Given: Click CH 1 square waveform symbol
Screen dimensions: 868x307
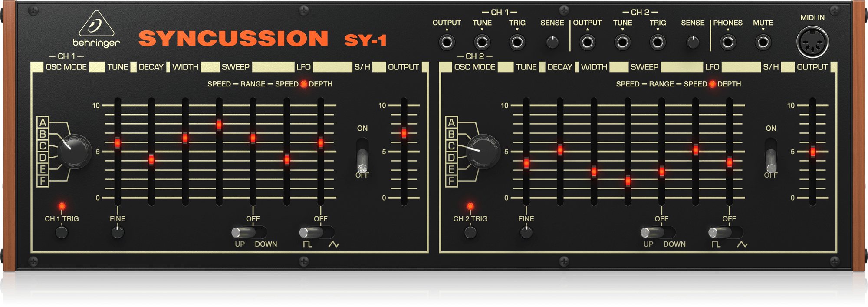Looking at the screenshot, I should [x=307, y=244].
